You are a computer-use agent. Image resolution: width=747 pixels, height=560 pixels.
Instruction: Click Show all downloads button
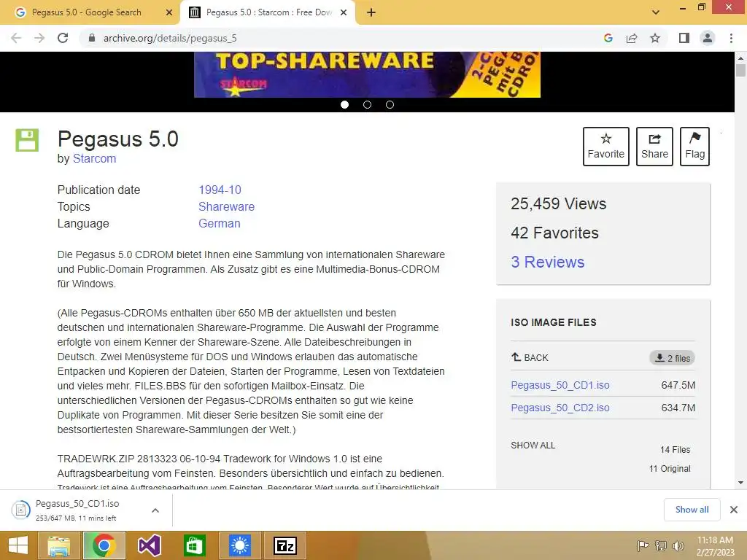[x=692, y=510]
